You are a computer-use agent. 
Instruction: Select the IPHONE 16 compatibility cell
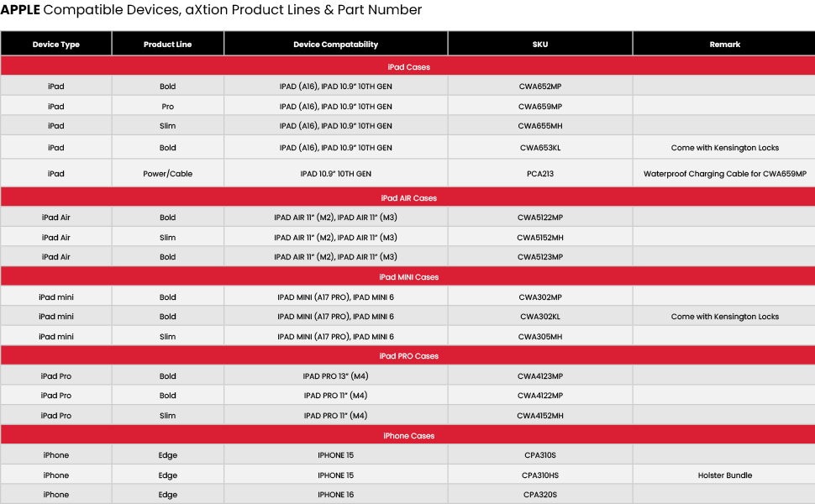pyautogui.click(x=335, y=495)
